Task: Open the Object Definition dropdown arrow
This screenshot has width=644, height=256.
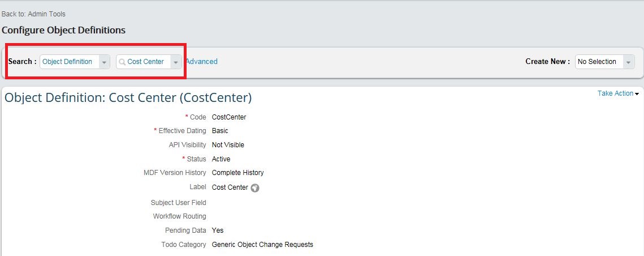Action: click(105, 62)
